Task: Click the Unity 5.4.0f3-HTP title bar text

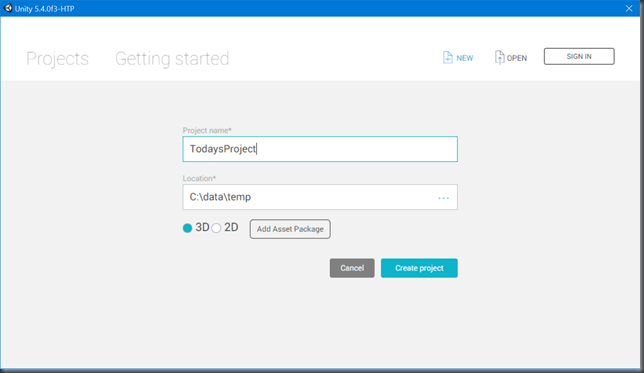Action: click(44, 9)
